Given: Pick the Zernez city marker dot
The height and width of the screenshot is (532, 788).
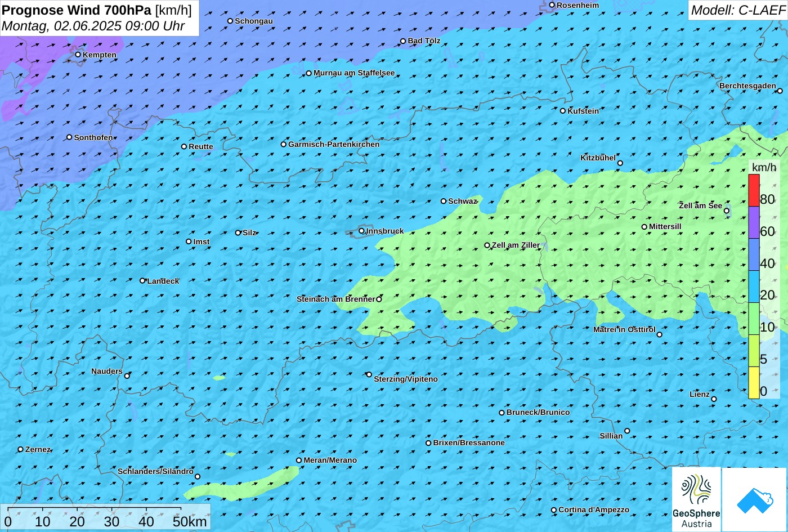Looking at the screenshot, I should pyautogui.click(x=21, y=449).
